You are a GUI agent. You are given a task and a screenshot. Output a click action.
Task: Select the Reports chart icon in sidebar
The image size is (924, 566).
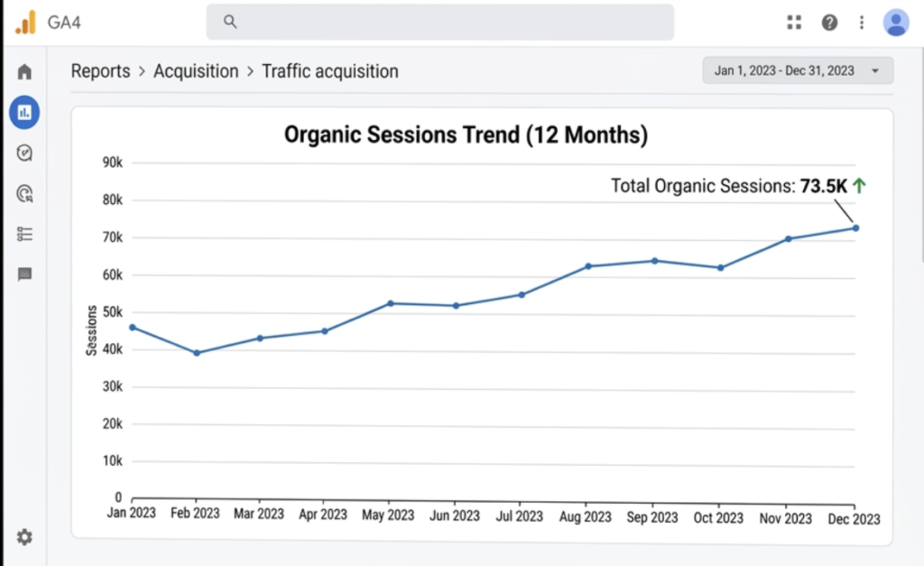pos(24,112)
